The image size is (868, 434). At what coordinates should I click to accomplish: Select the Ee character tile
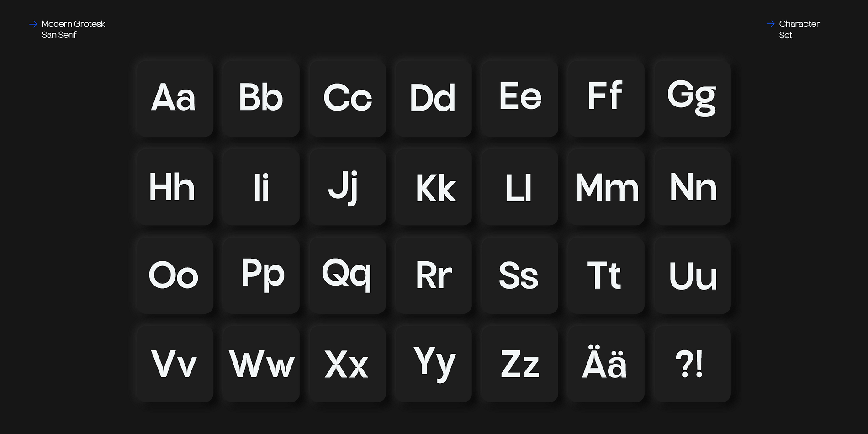coord(520,98)
